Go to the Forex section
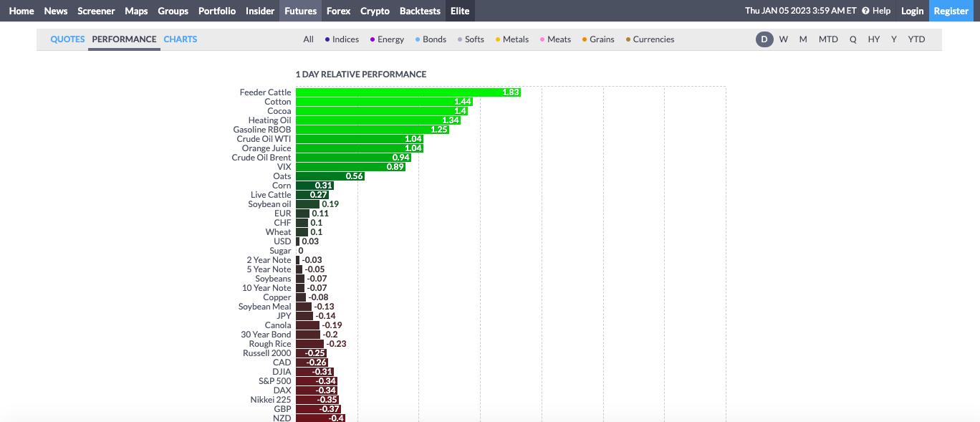The height and width of the screenshot is (422, 980). click(338, 11)
